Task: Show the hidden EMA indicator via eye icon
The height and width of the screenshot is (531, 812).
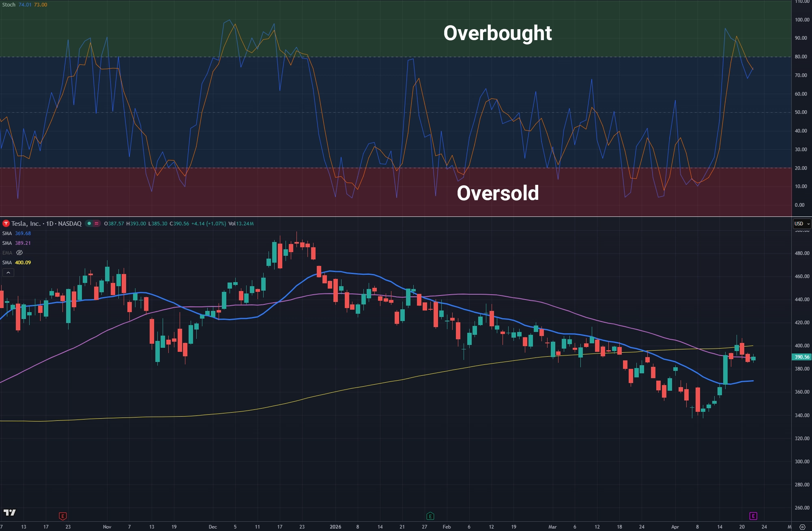Action: point(19,253)
